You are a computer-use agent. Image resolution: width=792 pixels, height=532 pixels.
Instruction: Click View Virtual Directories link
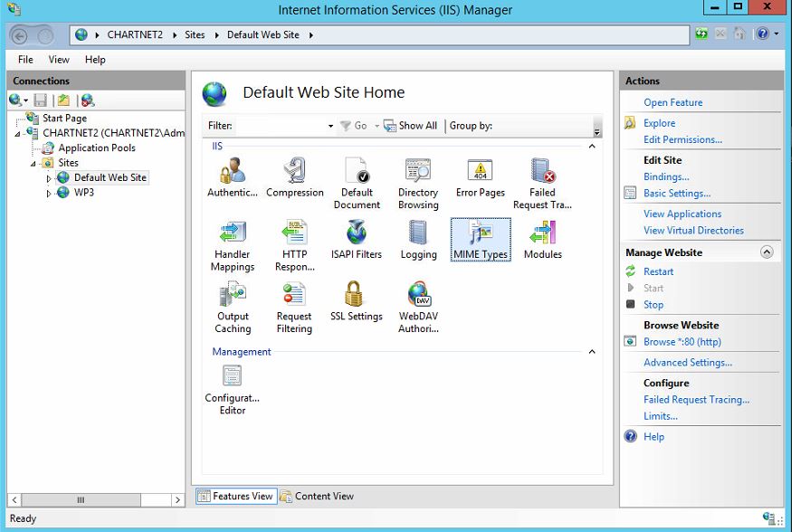click(693, 230)
